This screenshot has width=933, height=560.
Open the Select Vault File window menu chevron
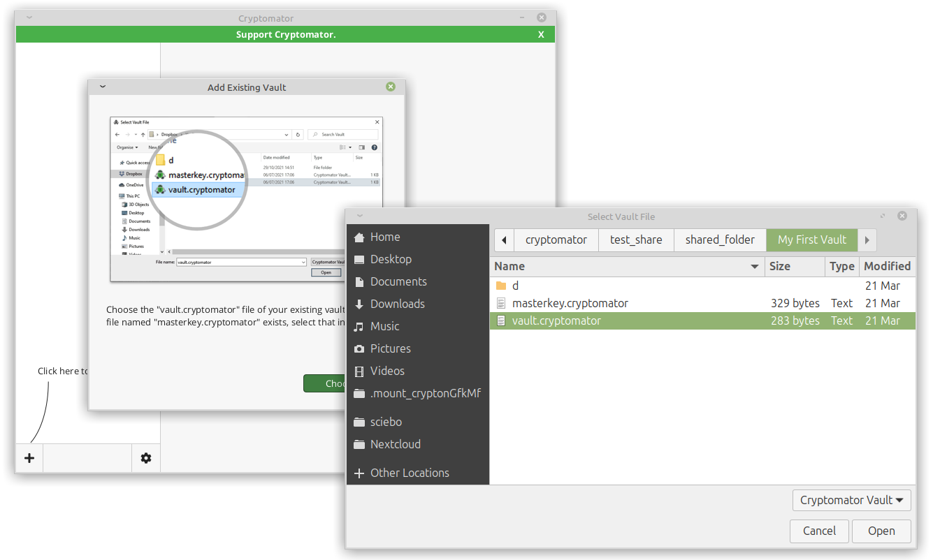coord(360,216)
